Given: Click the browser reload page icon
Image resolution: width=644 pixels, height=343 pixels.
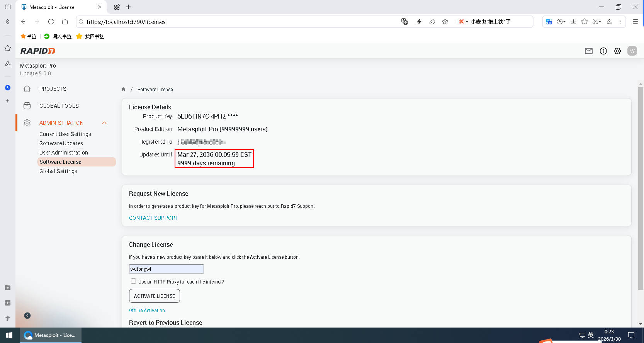Looking at the screenshot, I should [51, 22].
